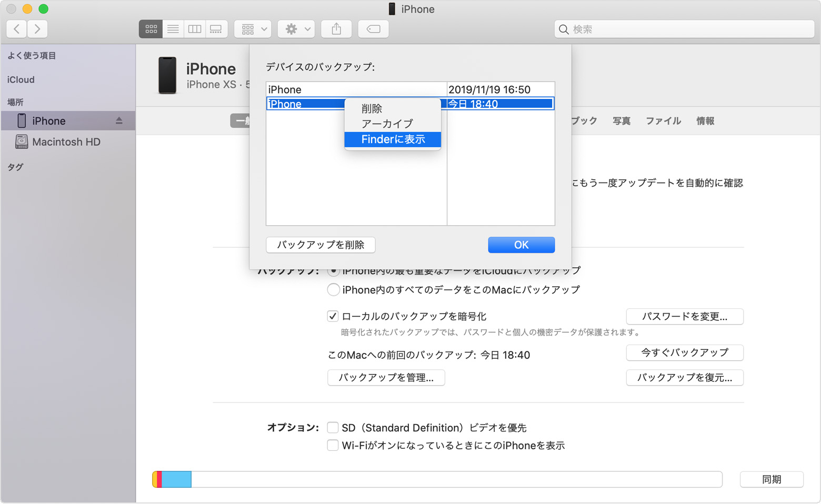Select the backup dated 今日 18:40
Screen dimensions: 821x504
[410, 104]
